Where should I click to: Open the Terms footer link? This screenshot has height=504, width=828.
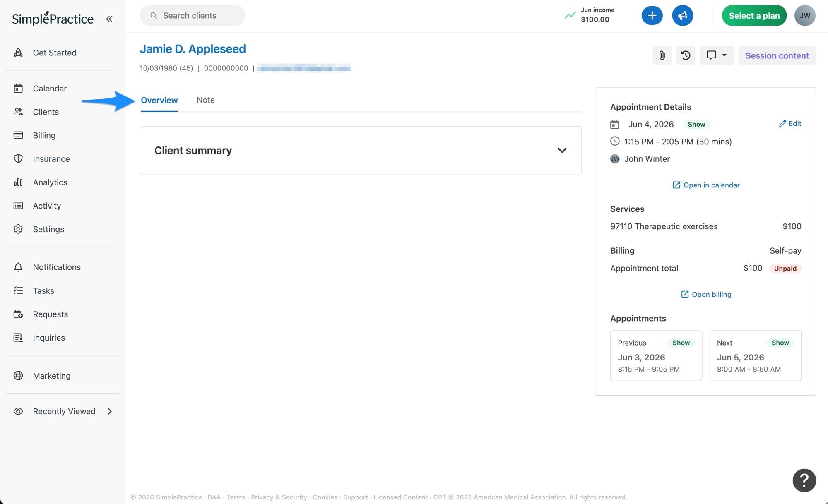click(236, 497)
